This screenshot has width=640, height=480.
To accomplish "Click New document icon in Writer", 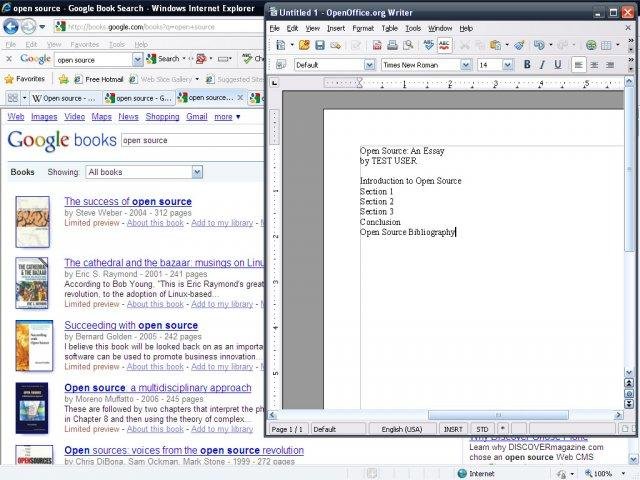I will pos(281,45).
